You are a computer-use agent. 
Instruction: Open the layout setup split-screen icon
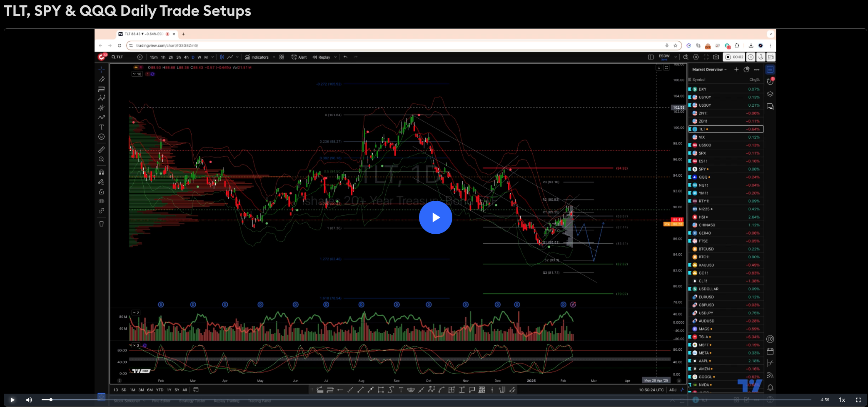click(651, 57)
